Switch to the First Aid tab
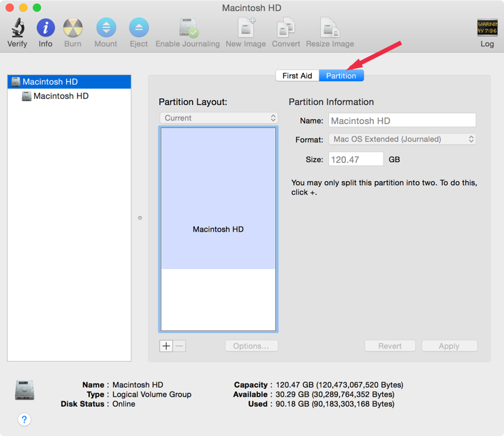The image size is (504, 436). [298, 76]
